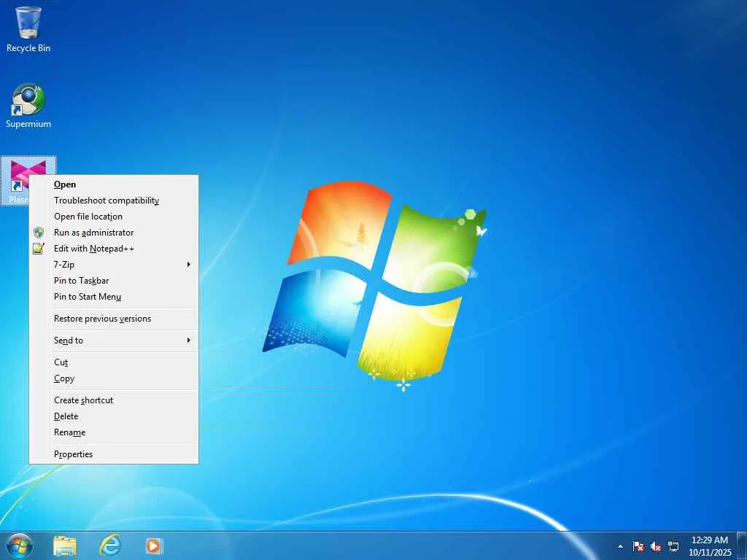Click Delete in the context menu
This screenshot has height=560, width=747.
point(113,416)
